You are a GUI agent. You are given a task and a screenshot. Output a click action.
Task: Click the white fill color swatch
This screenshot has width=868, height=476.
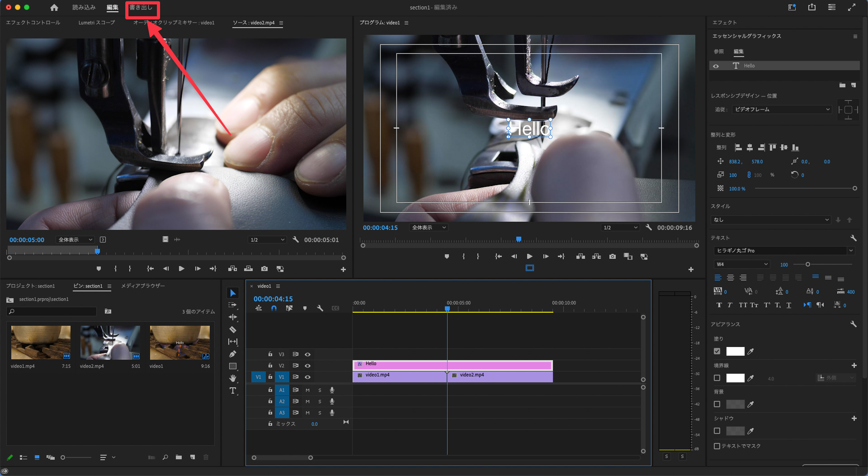(x=735, y=352)
